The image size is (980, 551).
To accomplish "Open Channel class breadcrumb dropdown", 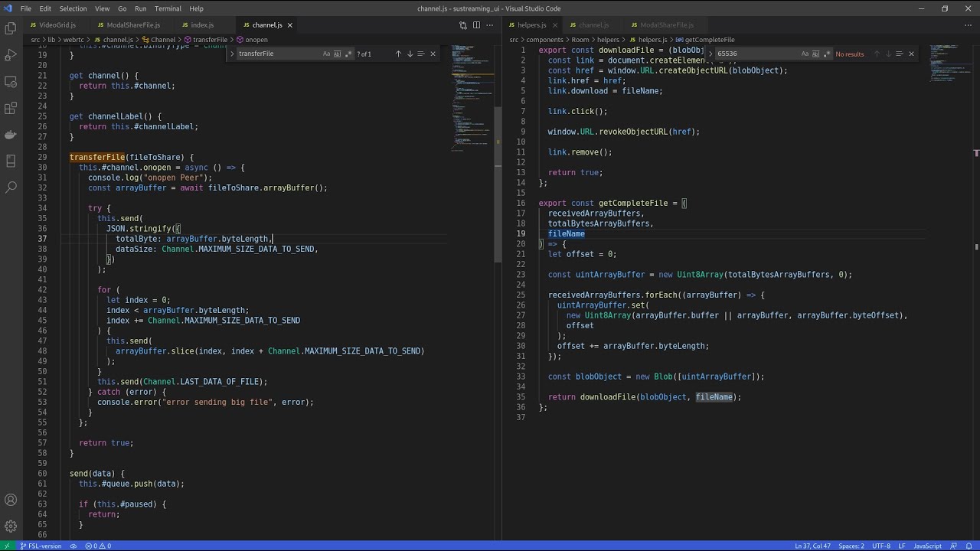I will click(158, 40).
